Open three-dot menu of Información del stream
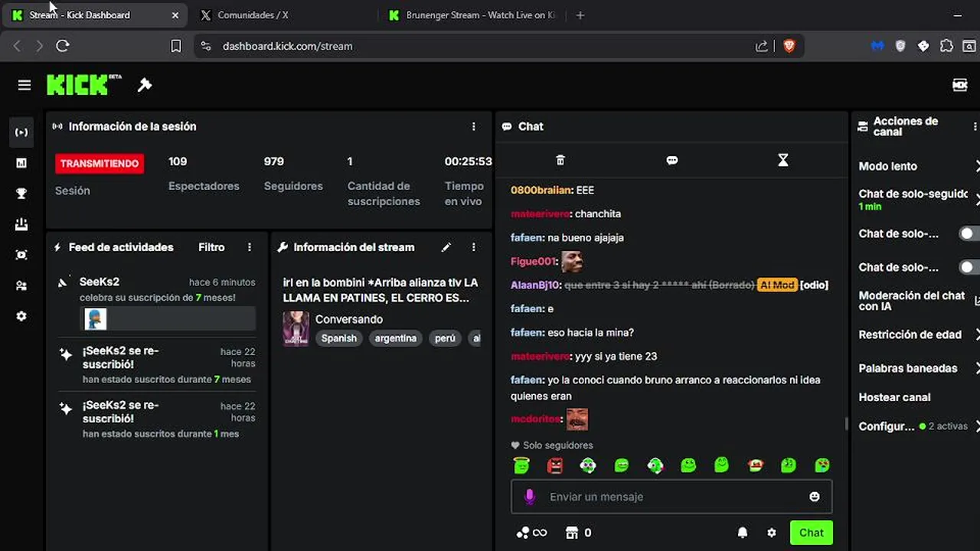The height and width of the screenshot is (551, 980). [x=473, y=247]
